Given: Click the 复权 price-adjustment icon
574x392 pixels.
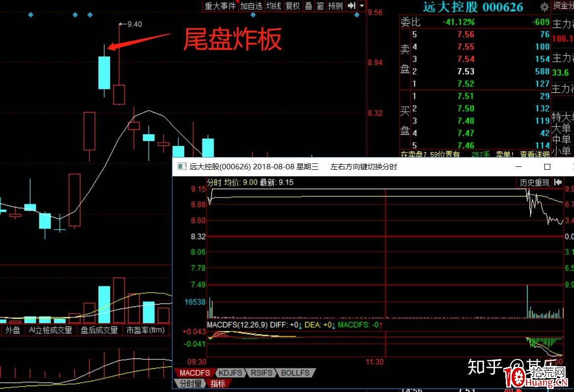Looking at the screenshot, I should [x=292, y=6].
